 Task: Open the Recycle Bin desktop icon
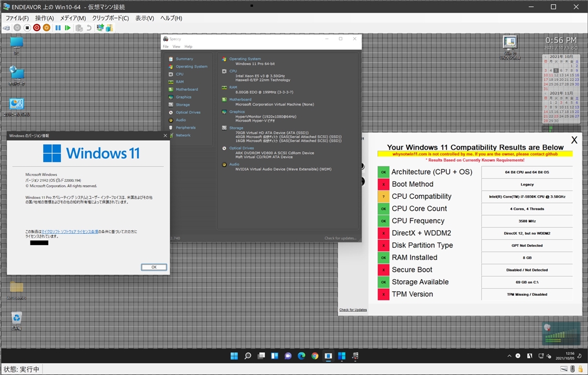point(17,320)
